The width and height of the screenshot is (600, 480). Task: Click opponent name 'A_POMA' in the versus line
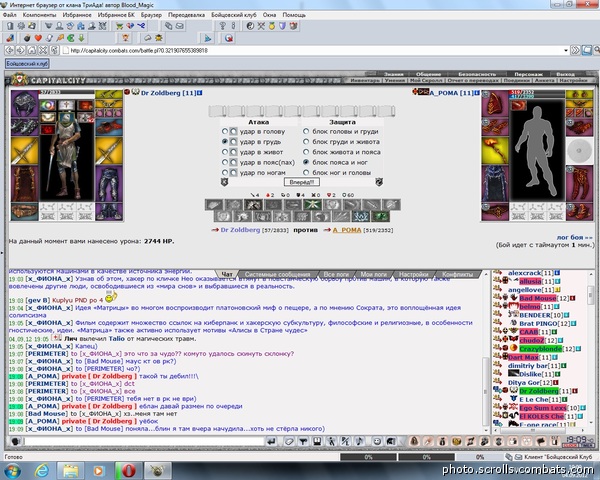347,230
